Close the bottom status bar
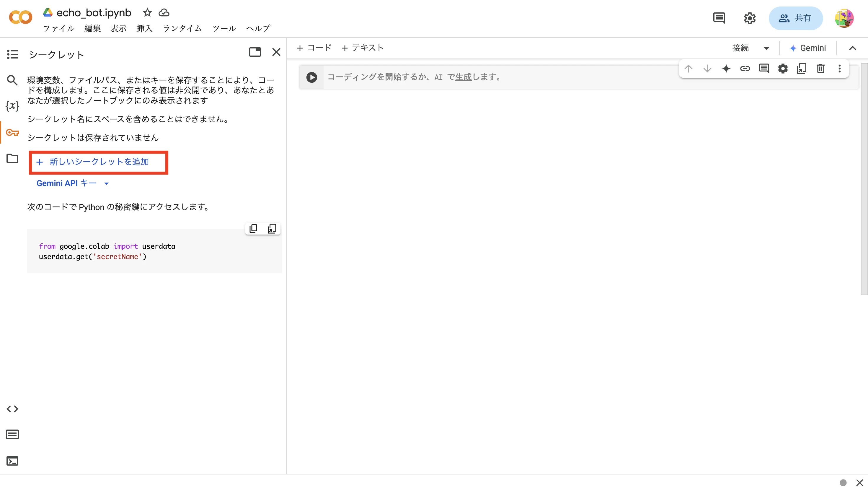This screenshot has width=868, height=491. (859, 482)
